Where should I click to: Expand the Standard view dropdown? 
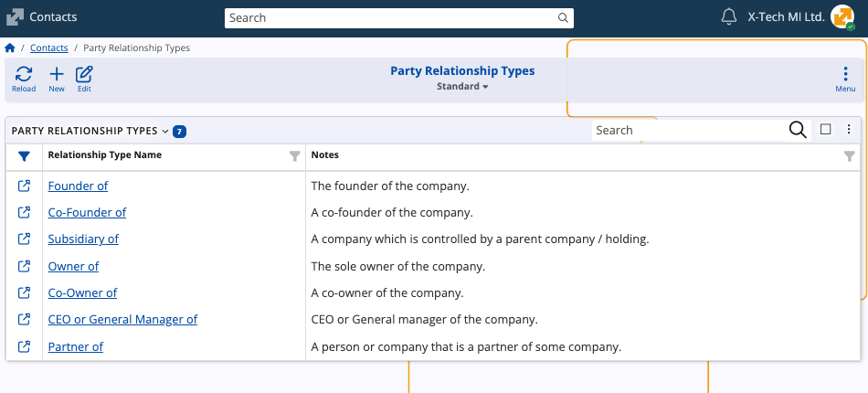coord(462,87)
